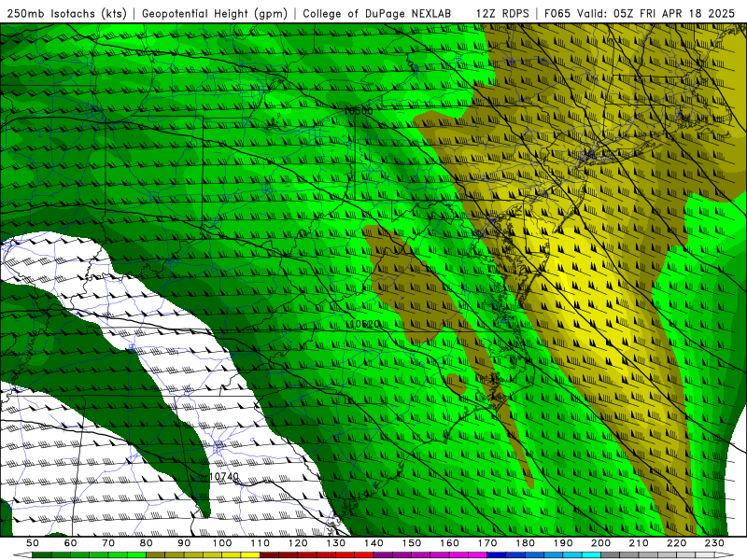Click the "College of DuPage NEXLAB" credit text
This screenshot has width=747, height=560.
[377, 13]
